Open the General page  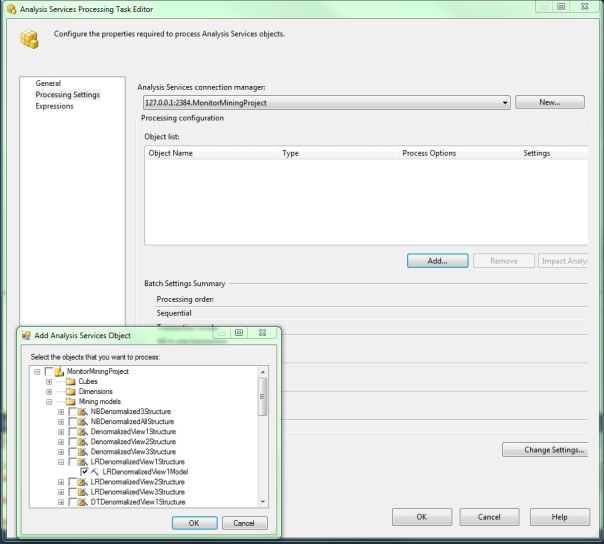pyautogui.click(x=48, y=83)
